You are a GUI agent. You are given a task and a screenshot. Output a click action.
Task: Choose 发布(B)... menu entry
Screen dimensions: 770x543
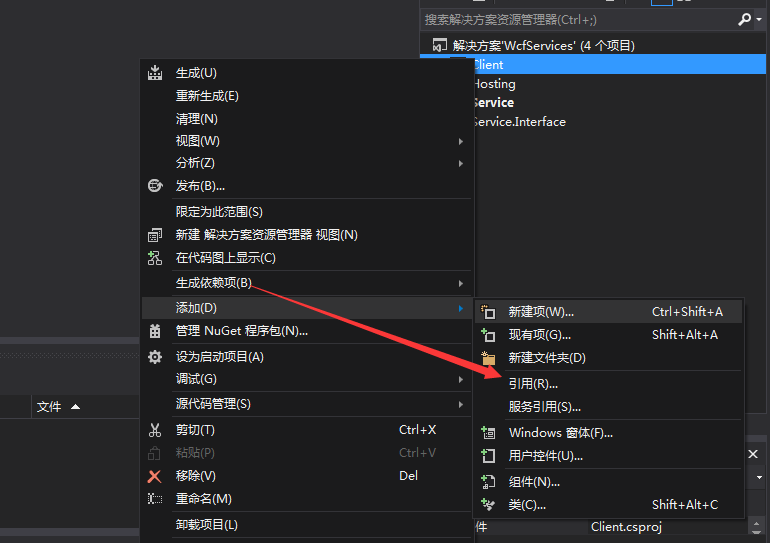[x=306, y=186]
